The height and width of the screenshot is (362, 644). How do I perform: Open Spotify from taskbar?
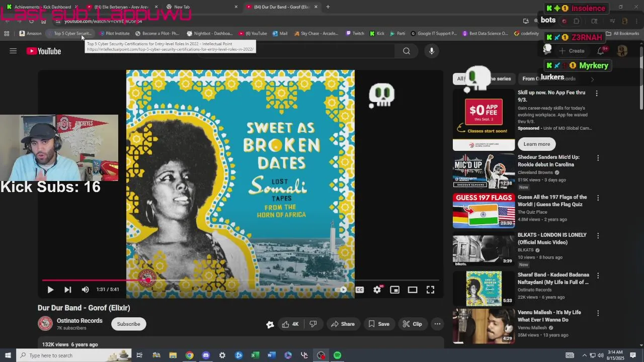point(338,355)
